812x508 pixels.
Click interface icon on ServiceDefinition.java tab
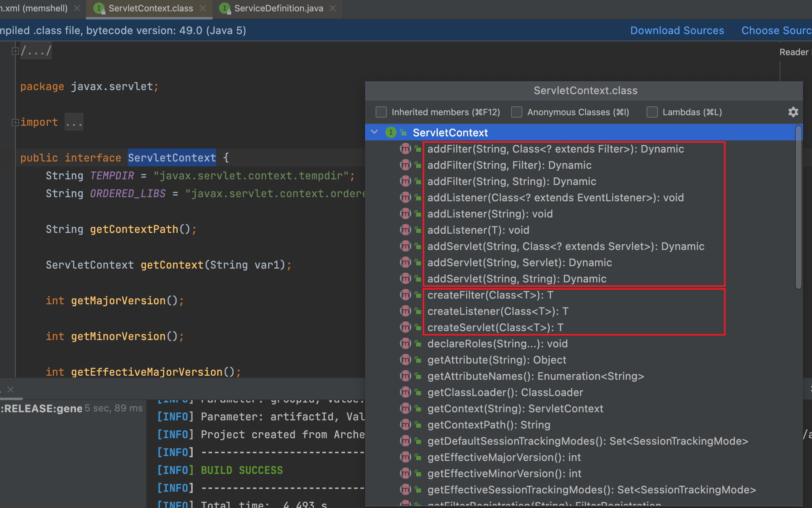tap(225, 9)
